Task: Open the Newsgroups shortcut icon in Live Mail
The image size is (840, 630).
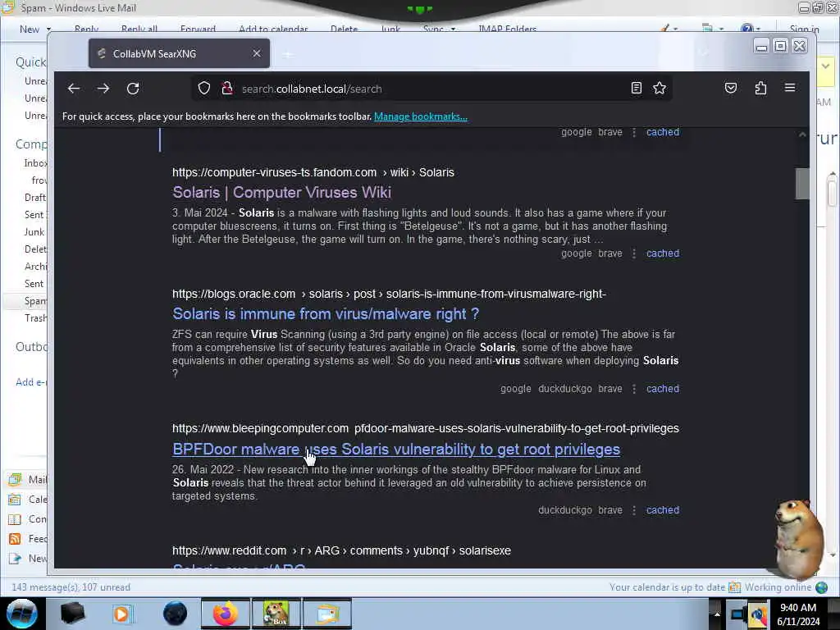Action: [15, 559]
